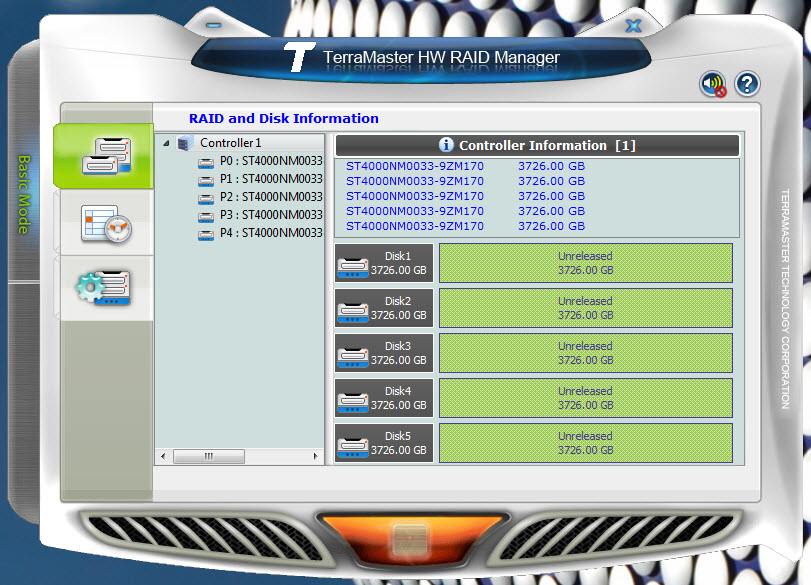Select the P3 : ST4000NM0033 disk

[271, 215]
